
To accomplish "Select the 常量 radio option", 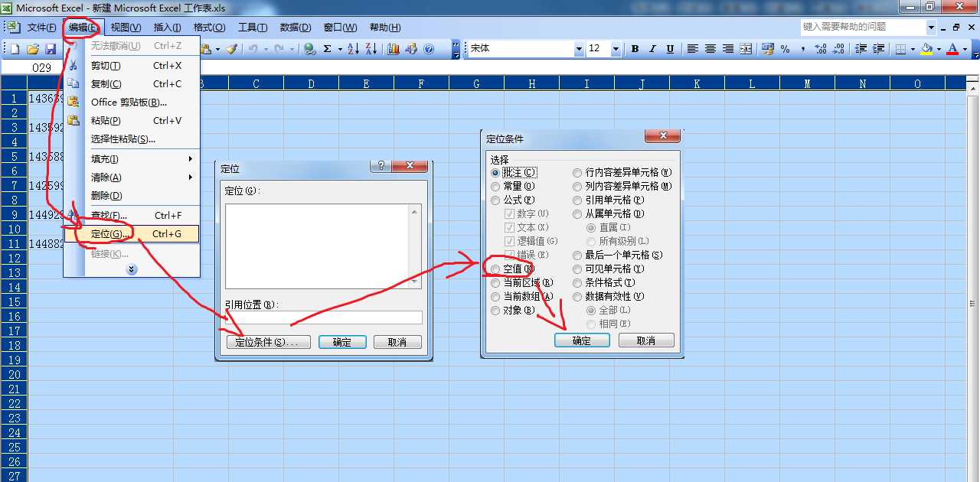I will (495, 186).
